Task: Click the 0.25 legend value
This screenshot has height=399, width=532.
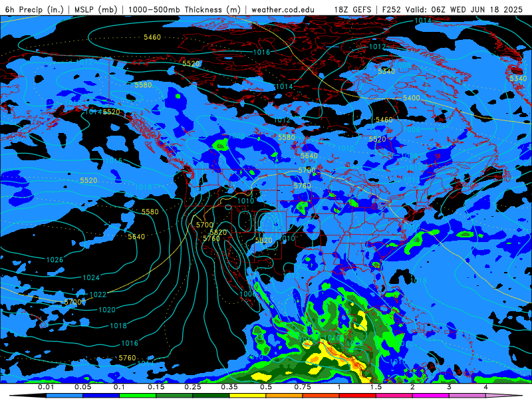Action: coord(193,387)
